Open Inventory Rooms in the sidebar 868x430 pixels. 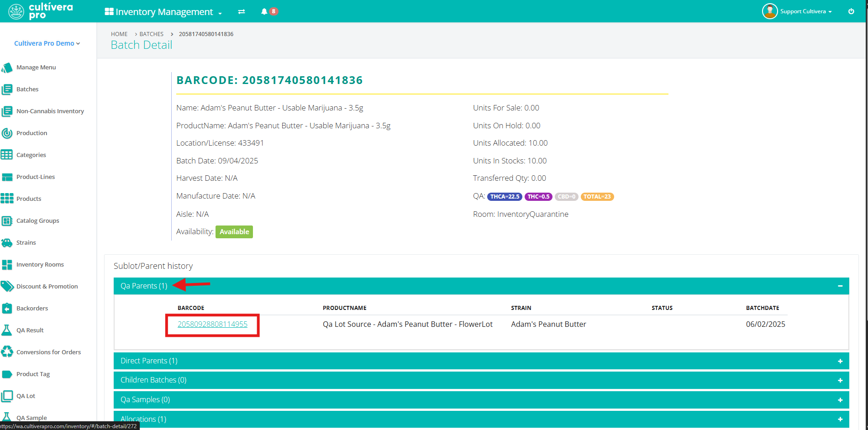tap(40, 265)
